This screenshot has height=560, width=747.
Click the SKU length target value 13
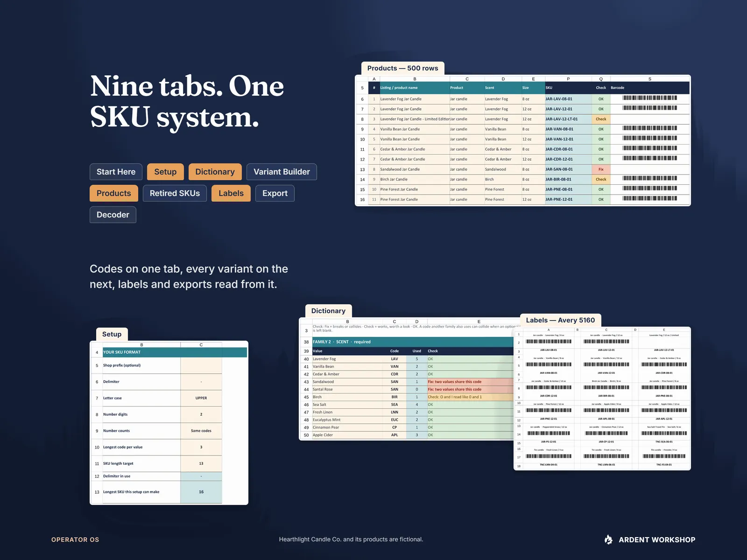[x=201, y=463]
